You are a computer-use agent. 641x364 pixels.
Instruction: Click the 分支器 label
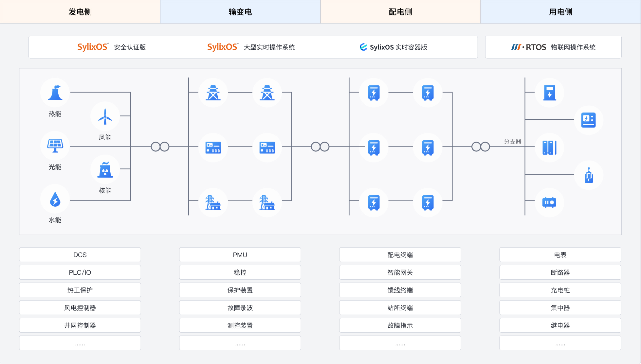click(513, 142)
